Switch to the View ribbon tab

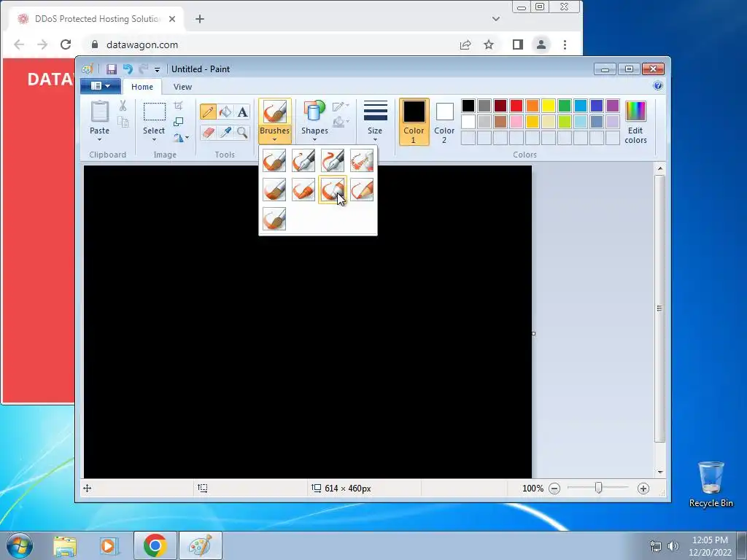tap(182, 87)
